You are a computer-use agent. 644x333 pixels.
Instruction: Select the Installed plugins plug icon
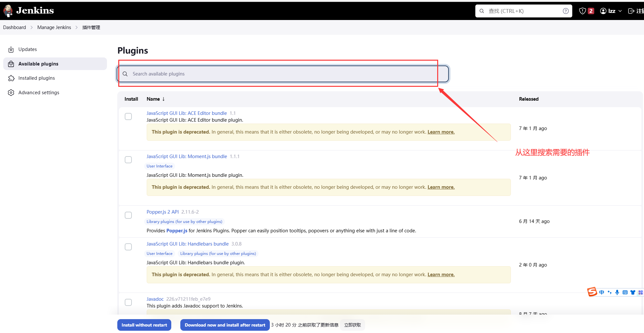tap(11, 78)
